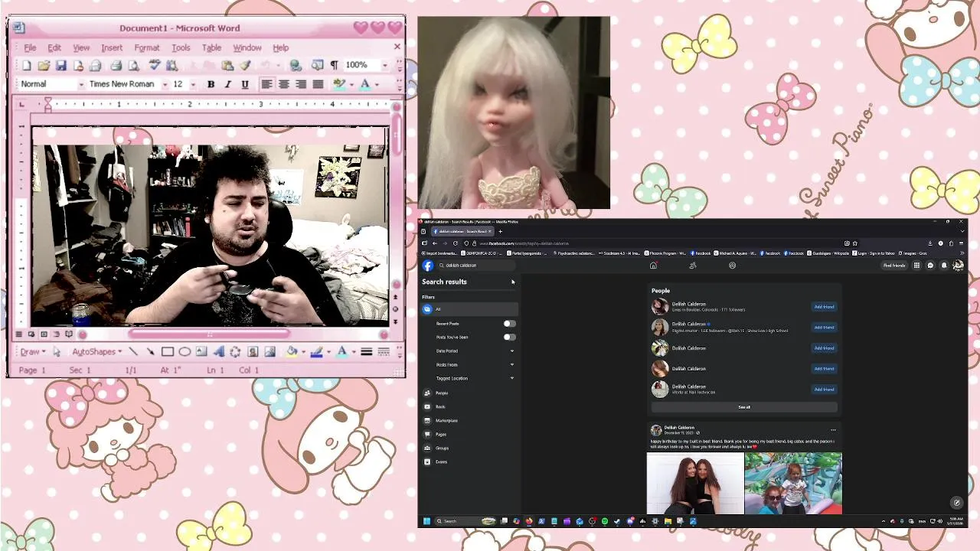
Task: Select the Format Painter brush icon
Action: coord(245,66)
